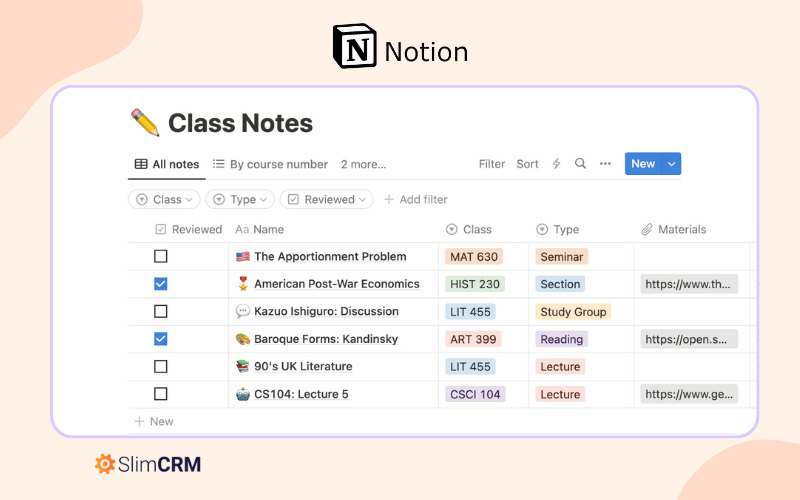Open the Reviewed filter dropdown

click(327, 199)
